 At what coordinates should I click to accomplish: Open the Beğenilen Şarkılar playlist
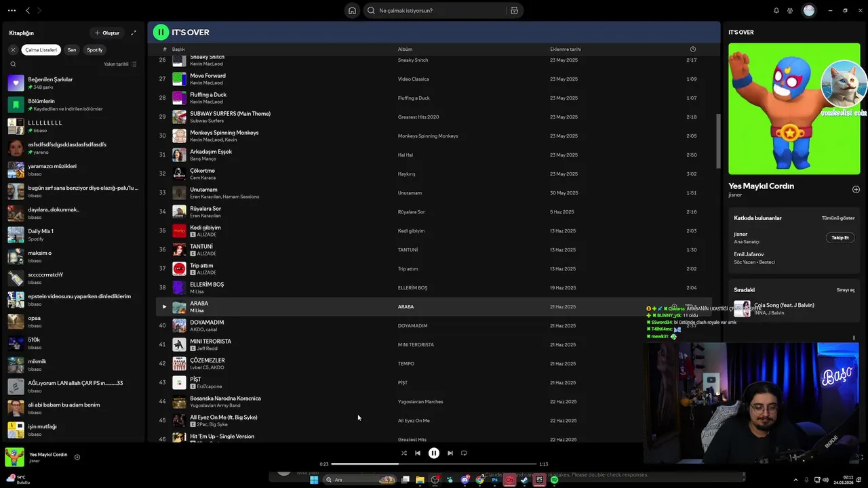click(73, 83)
